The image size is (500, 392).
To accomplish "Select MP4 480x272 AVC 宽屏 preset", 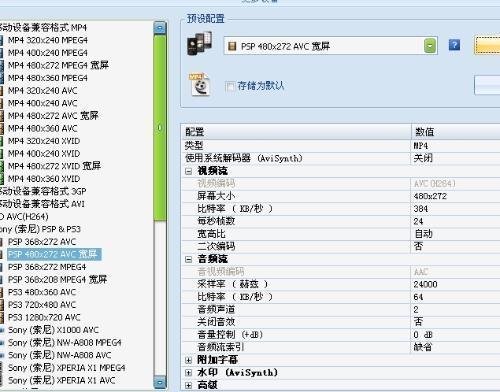I will (x=53, y=116).
